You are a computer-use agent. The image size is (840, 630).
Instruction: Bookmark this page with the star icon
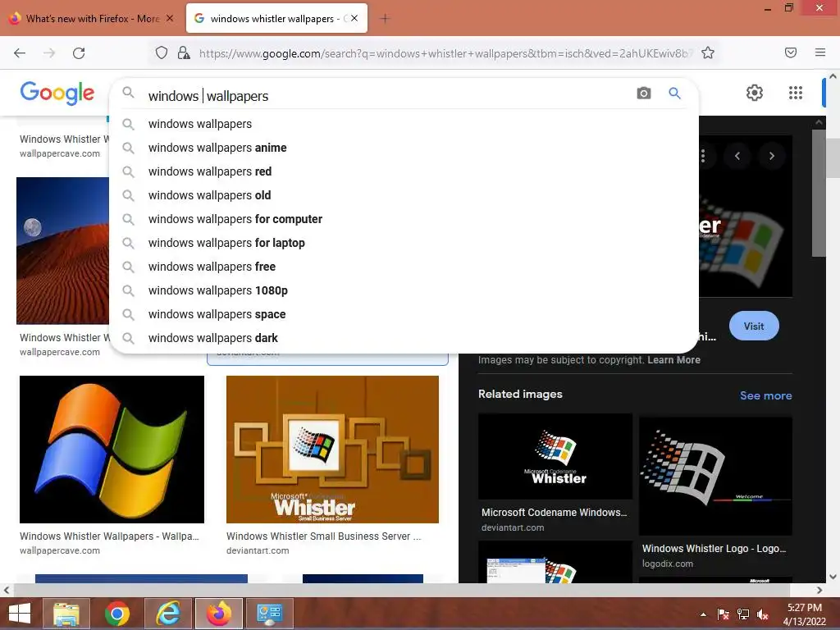(x=708, y=52)
